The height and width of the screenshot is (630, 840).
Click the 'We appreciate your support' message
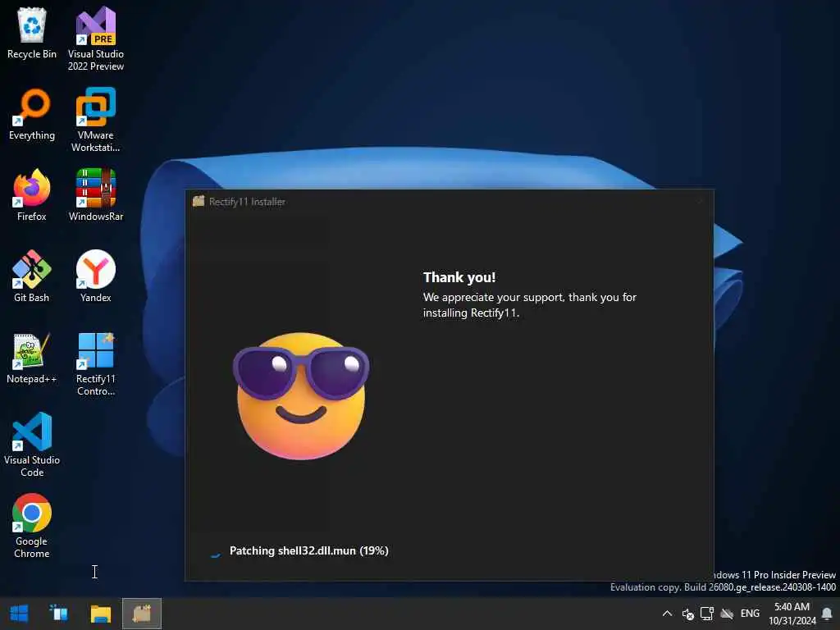click(530, 305)
